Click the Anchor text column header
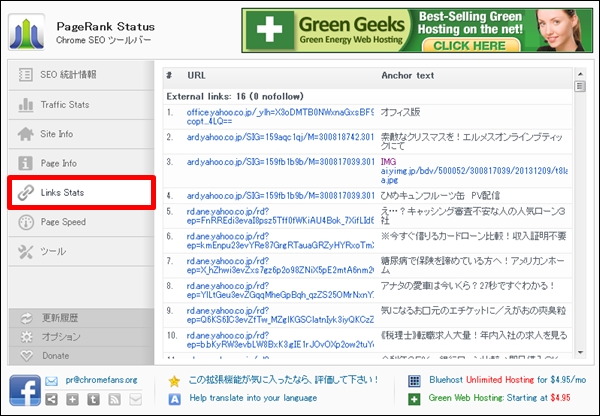The height and width of the screenshot is (416, 600). (408, 75)
